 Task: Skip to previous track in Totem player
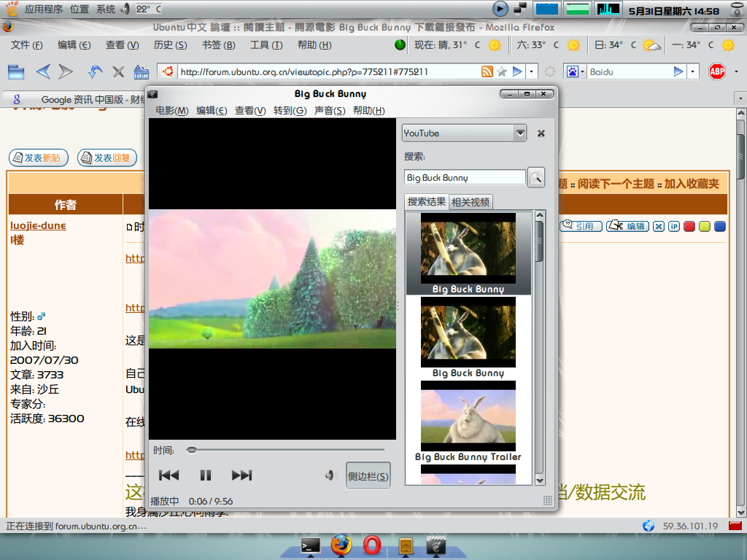click(x=169, y=475)
